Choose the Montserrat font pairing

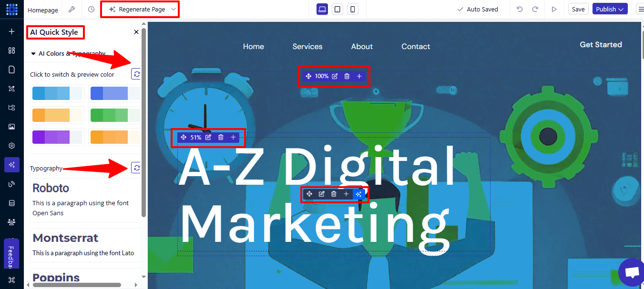coord(85,245)
